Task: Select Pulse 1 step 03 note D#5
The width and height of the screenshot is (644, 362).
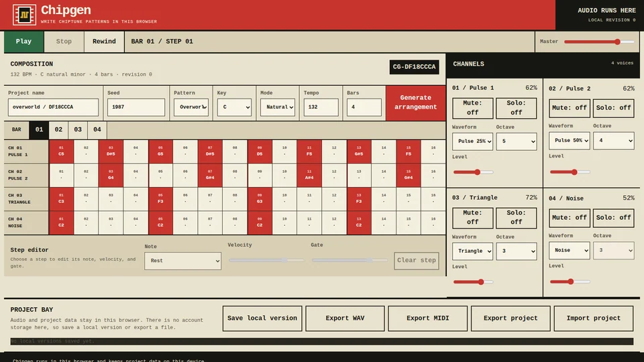Action: pyautogui.click(x=111, y=151)
